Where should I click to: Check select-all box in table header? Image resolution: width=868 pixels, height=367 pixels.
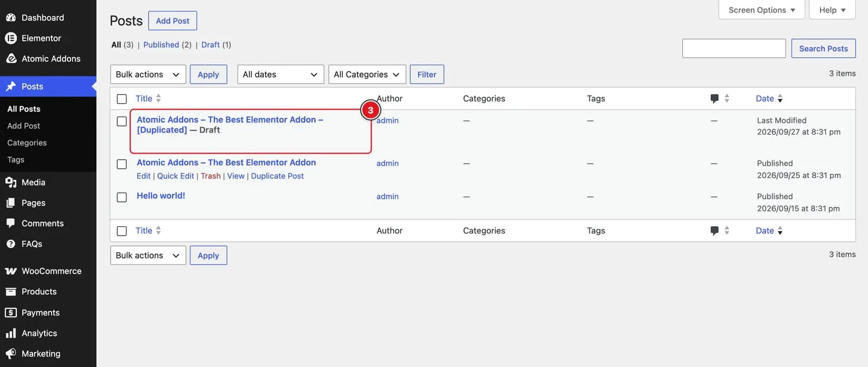[x=122, y=99]
